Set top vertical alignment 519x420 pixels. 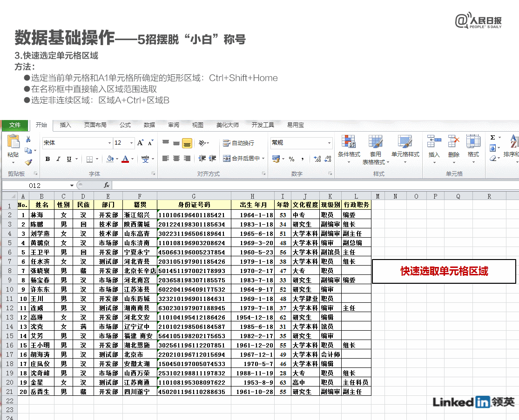point(166,142)
